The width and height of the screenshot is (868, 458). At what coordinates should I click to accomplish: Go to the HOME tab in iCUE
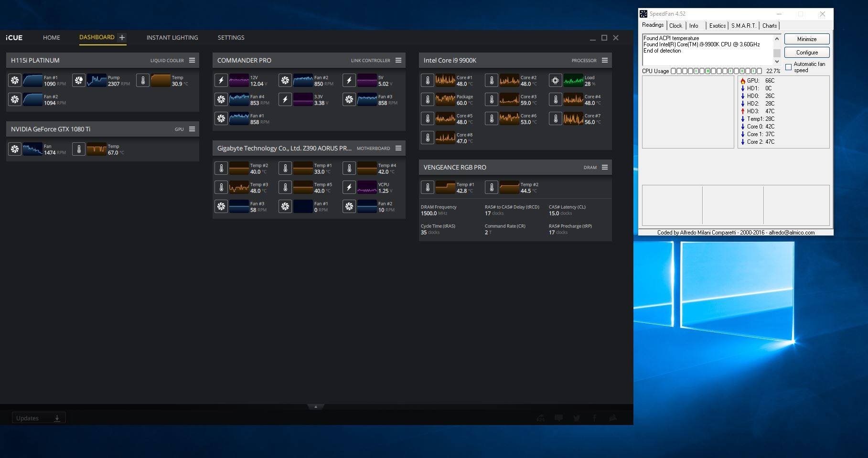click(x=52, y=37)
